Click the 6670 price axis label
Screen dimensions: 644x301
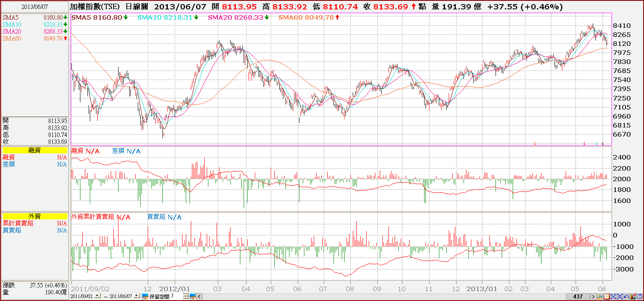(622, 135)
